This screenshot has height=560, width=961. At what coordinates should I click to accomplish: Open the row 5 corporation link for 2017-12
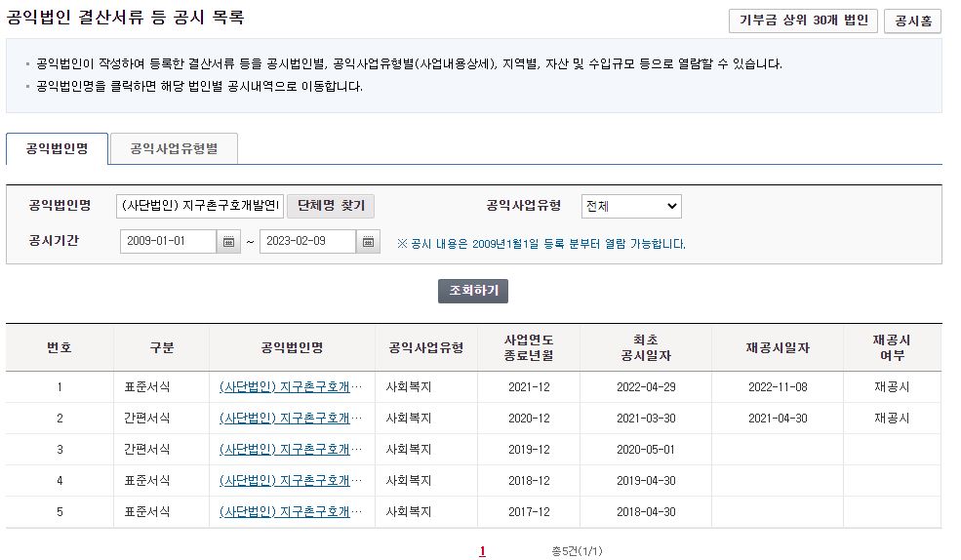(x=284, y=512)
